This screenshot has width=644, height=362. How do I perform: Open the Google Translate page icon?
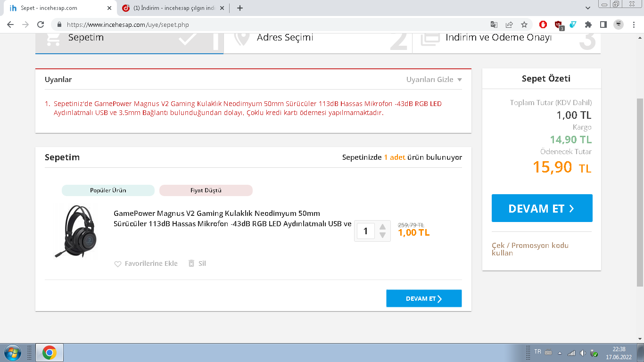(x=494, y=25)
